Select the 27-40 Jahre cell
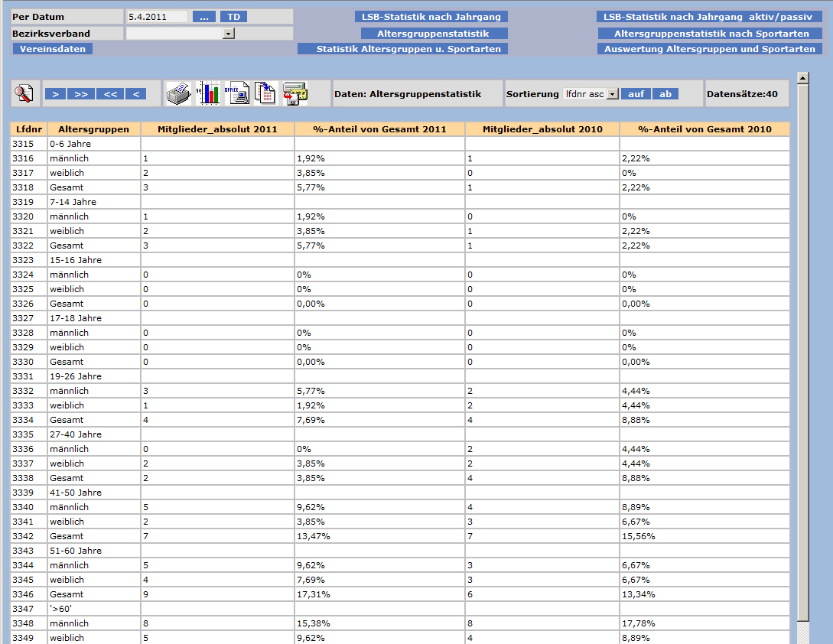 tap(94, 434)
